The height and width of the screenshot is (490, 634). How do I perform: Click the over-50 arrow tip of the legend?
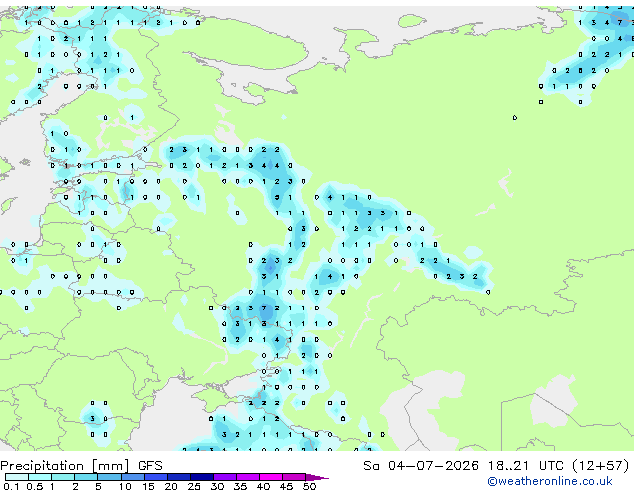point(317,477)
